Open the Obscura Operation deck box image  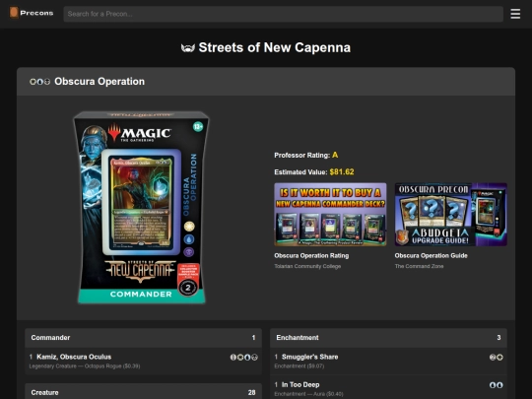[x=142, y=207]
